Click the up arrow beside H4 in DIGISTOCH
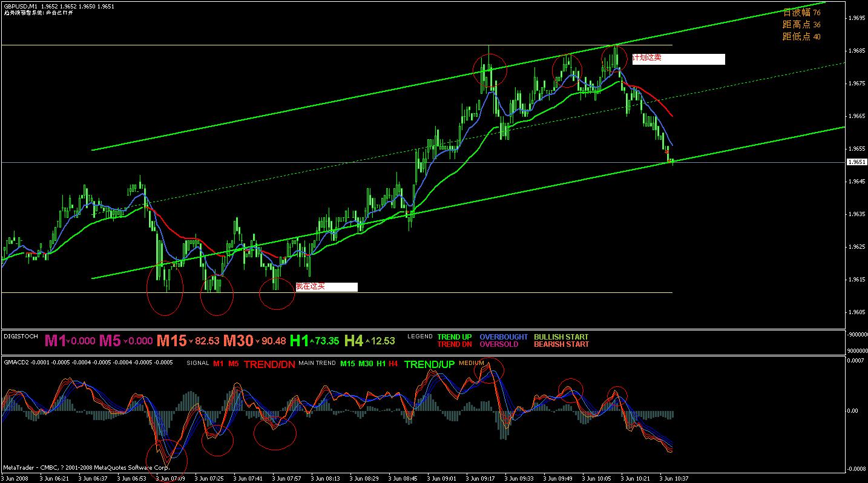 pyautogui.click(x=367, y=341)
